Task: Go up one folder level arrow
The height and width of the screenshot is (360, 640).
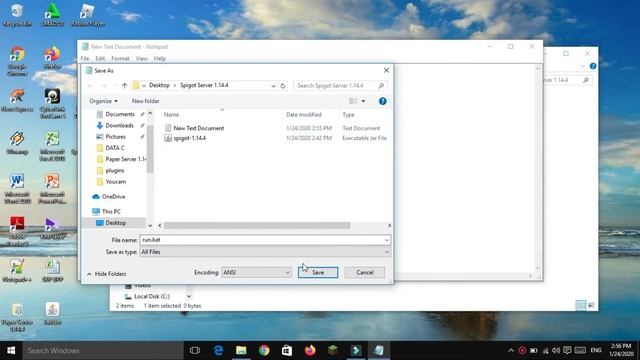Action: point(124,85)
